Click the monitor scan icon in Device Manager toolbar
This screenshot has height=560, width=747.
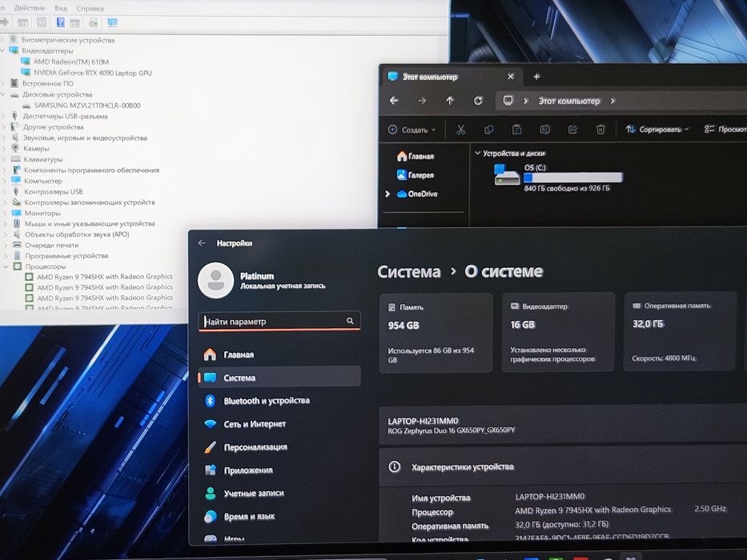(112, 22)
